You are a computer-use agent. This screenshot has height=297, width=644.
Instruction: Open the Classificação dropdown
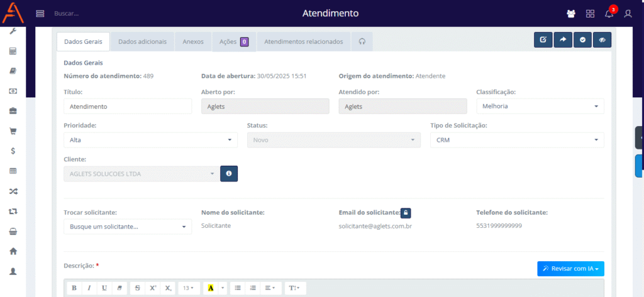point(540,106)
